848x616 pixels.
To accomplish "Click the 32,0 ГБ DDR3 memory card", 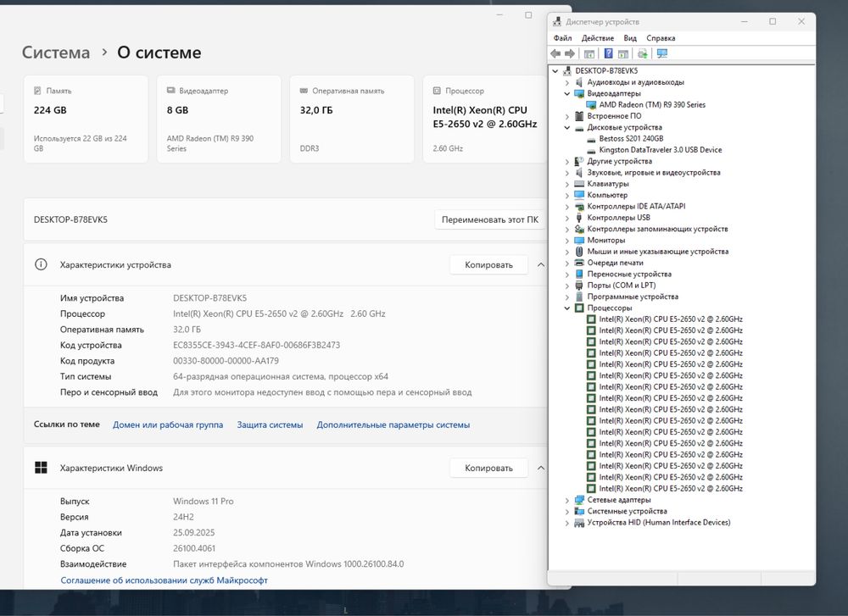I will [352, 119].
